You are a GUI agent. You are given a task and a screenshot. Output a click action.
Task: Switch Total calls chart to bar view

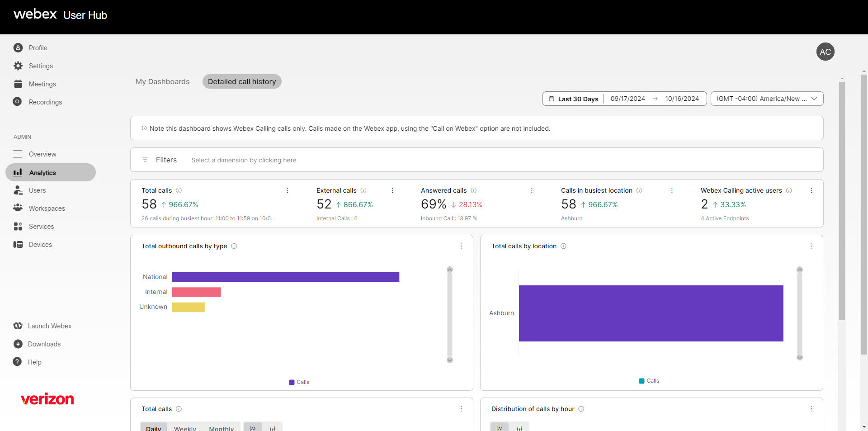(x=273, y=427)
